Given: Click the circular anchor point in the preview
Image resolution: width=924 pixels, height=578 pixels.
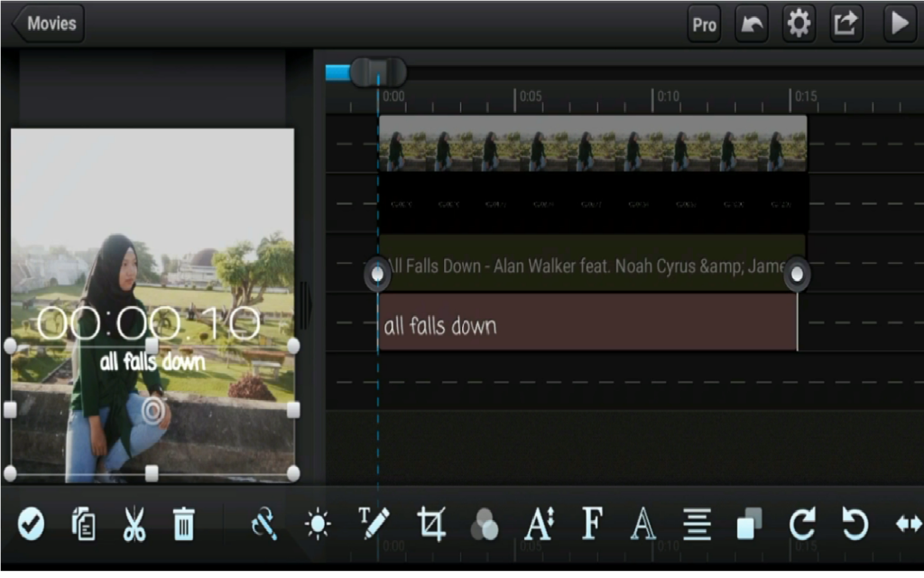Looking at the screenshot, I should pos(152,410).
